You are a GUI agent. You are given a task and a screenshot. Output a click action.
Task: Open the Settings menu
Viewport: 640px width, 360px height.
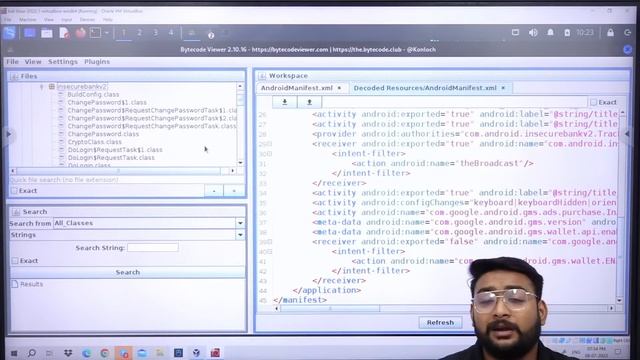point(63,62)
